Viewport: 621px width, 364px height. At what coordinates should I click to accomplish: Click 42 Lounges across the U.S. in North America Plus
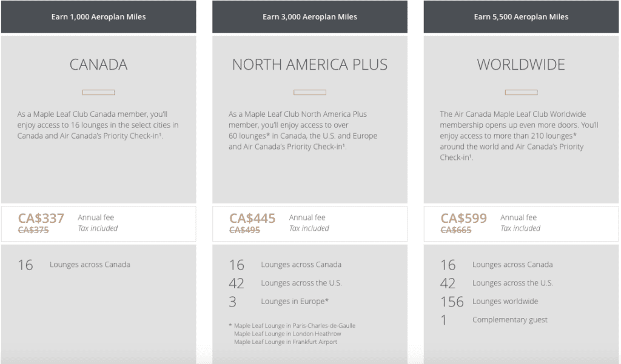coord(285,283)
